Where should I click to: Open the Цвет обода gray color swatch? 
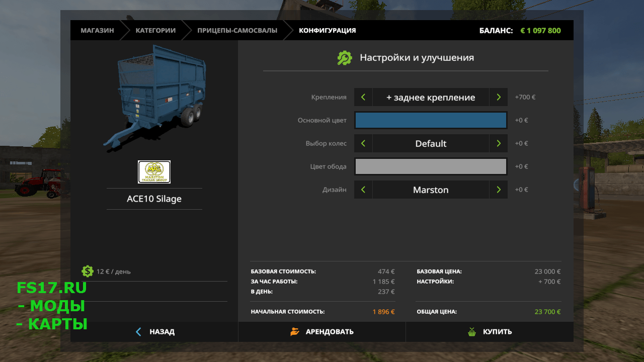coord(431,166)
